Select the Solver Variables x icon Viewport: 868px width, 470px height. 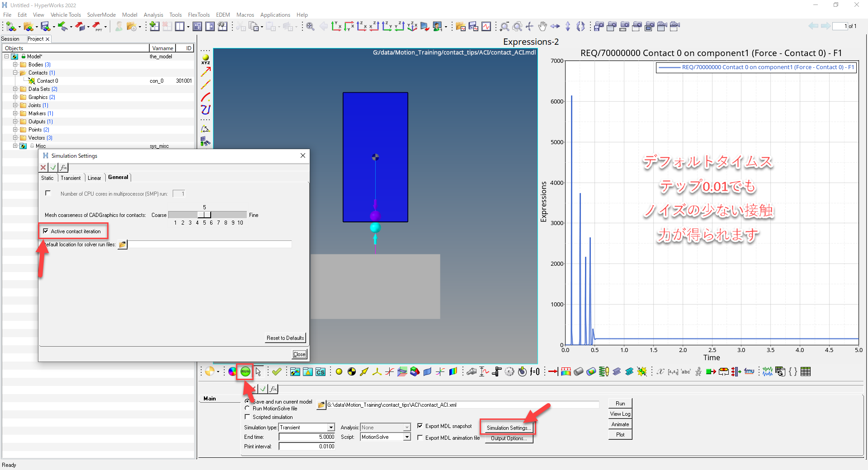(660, 371)
